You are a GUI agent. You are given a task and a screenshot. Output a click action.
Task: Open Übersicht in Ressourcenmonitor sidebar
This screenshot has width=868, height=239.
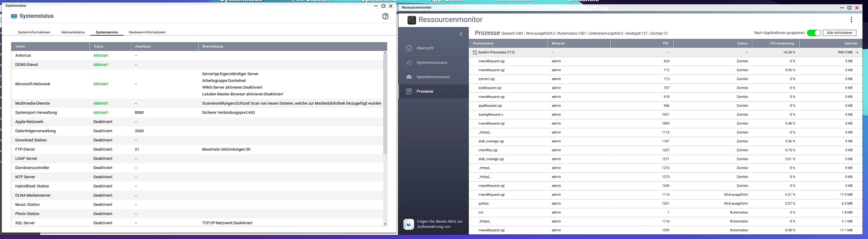pos(433,48)
